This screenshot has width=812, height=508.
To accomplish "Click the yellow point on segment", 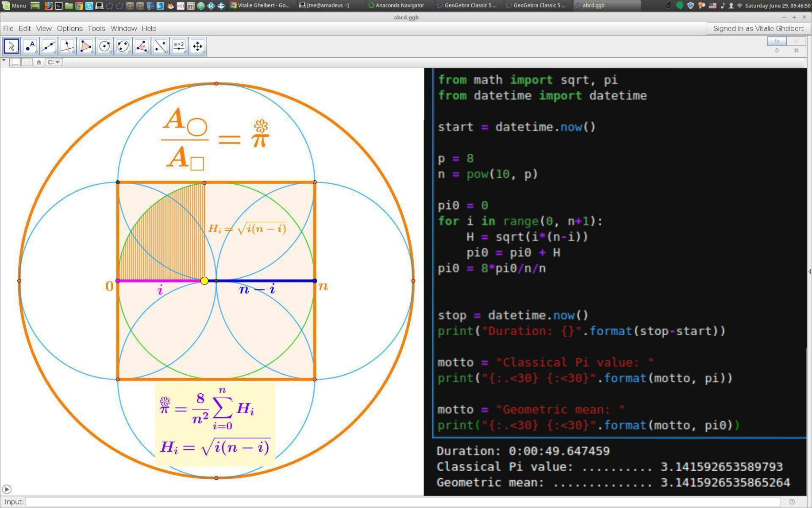I will 204,281.
